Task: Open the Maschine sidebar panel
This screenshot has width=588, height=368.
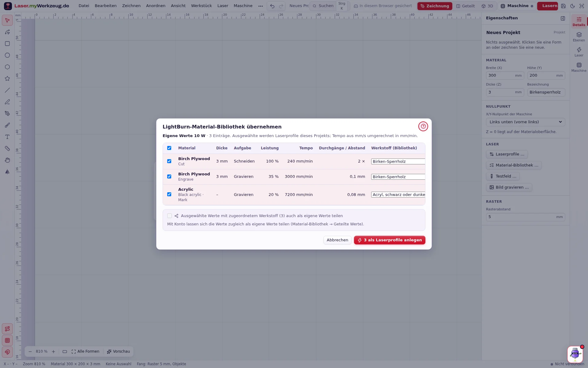Action: coord(579,67)
